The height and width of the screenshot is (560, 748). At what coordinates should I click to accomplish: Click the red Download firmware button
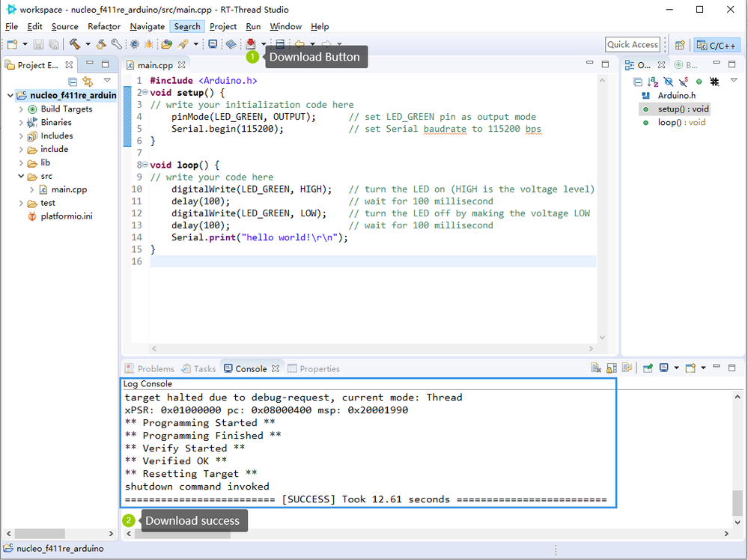[x=251, y=44]
